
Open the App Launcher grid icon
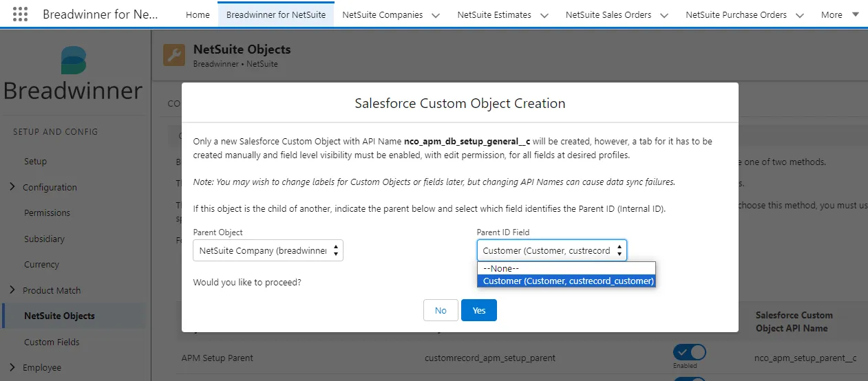(21, 14)
